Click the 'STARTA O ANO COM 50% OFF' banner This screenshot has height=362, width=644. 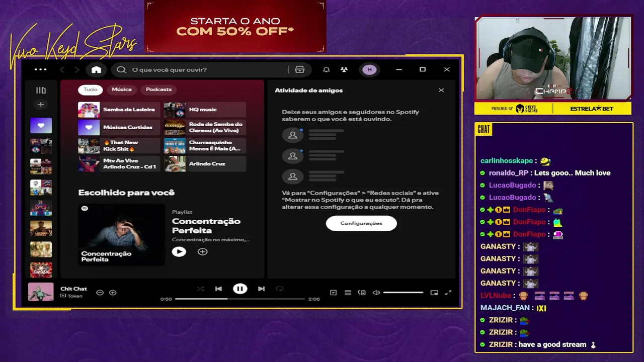[x=235, y=27]
